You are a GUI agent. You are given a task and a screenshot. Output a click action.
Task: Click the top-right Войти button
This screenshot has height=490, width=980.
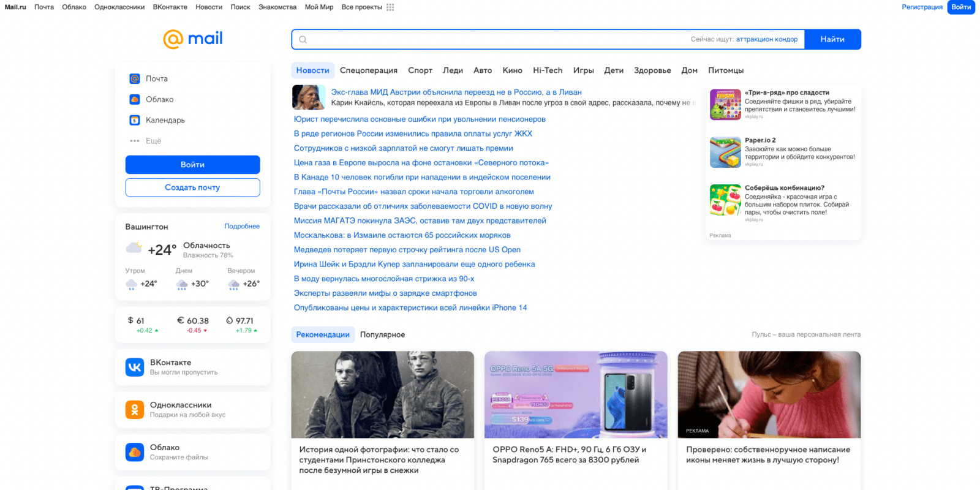(x=961, y=7)
